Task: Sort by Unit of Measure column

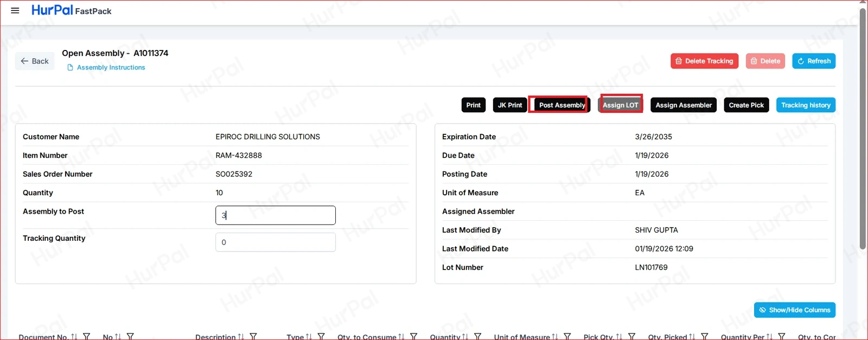Action: coord(555,337)
